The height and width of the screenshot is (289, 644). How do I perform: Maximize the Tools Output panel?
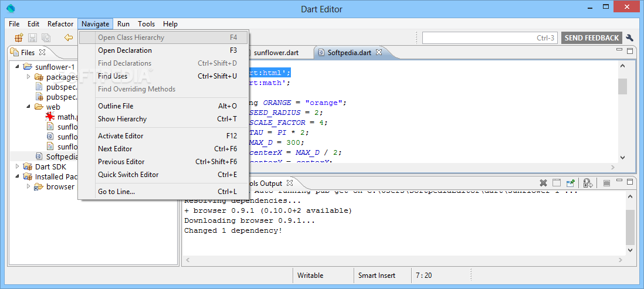click(629, 182)
